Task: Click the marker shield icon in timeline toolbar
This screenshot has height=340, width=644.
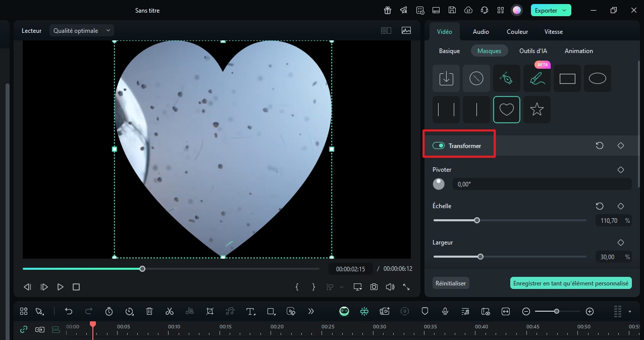Action: (x=425, y=311)
